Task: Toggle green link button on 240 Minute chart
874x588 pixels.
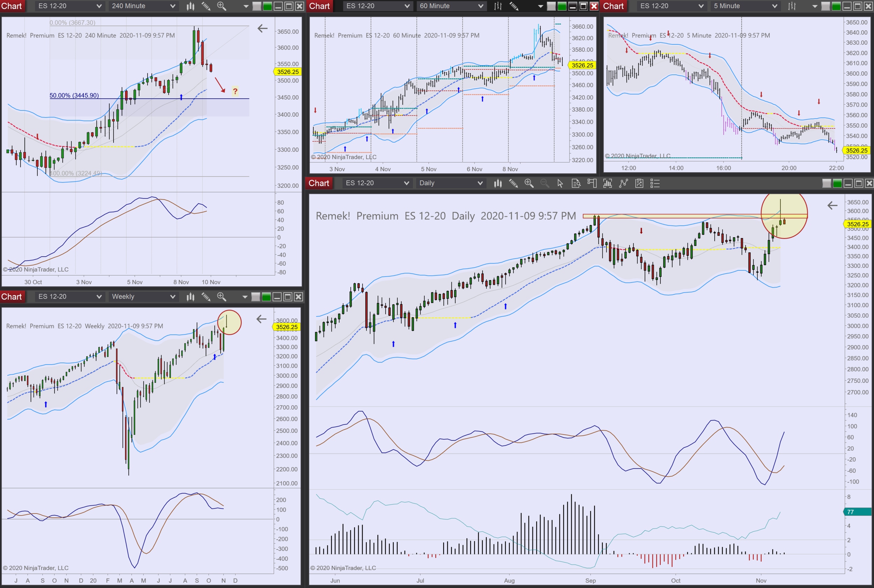Action: coord(267,6)
